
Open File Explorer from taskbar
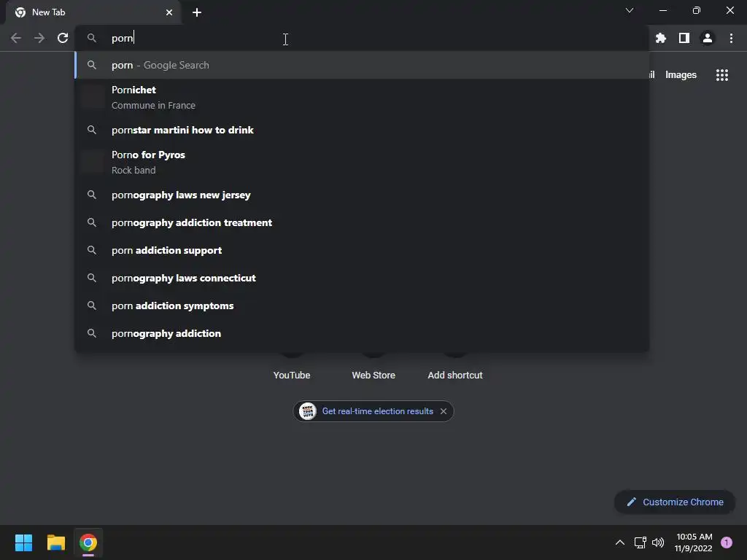pos(55,542)
